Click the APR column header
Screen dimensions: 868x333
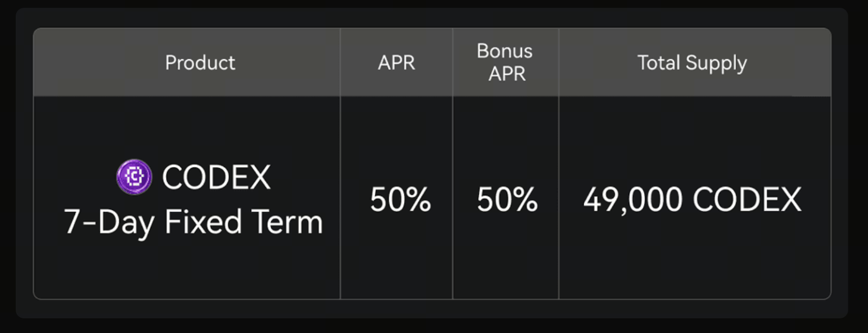pyautogui.click(x=396, y=63)
